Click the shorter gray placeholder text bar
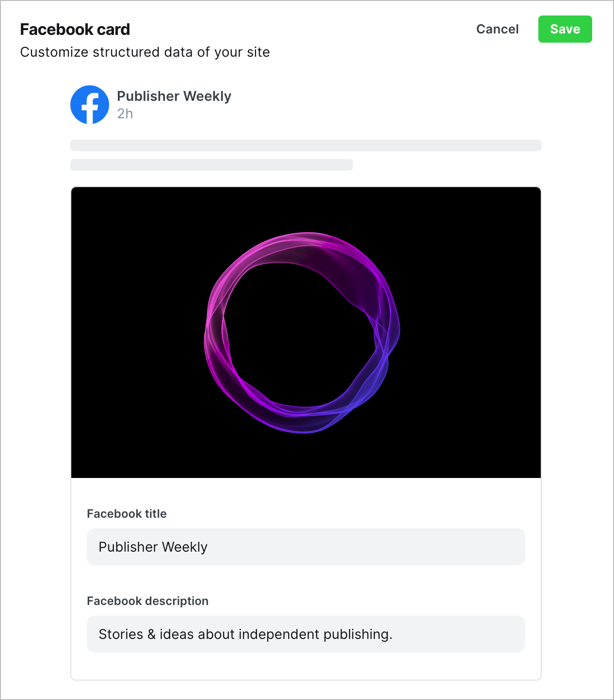Image resolution: width=614 pixels, height=700 pixels. click(x=211, y=165)
